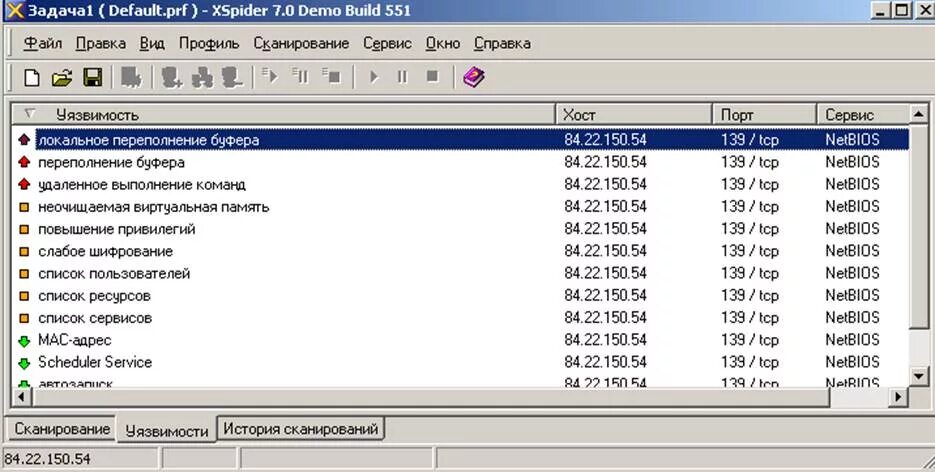935x472 pixels.
Task: Open the Вид menu
Action: (x=152, y=44)
